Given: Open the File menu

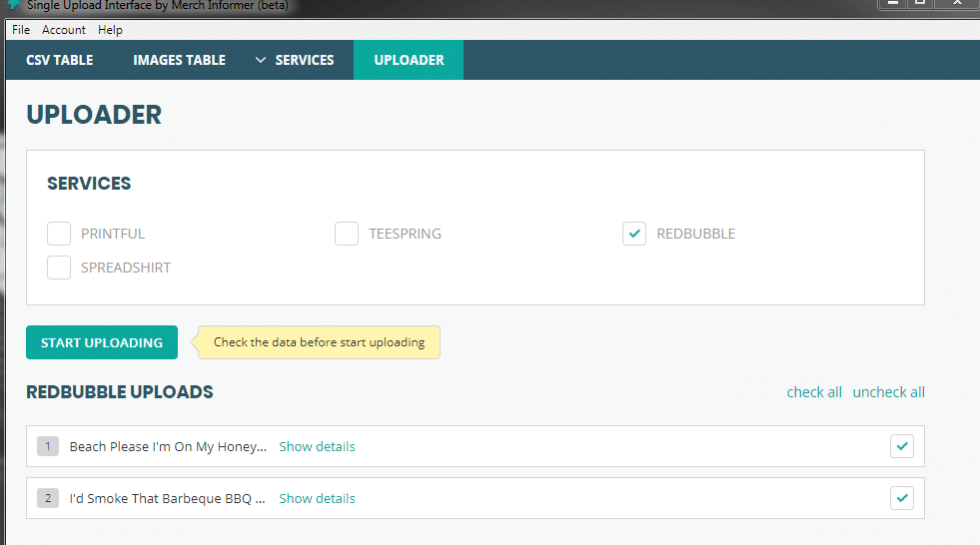Looking at the screenshot, I should tap(21, 30).
